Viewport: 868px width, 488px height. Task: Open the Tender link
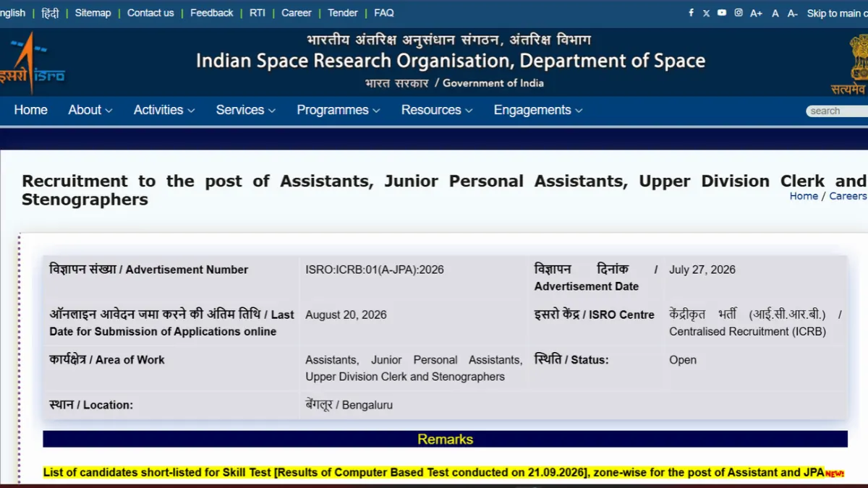pos(343,13)
